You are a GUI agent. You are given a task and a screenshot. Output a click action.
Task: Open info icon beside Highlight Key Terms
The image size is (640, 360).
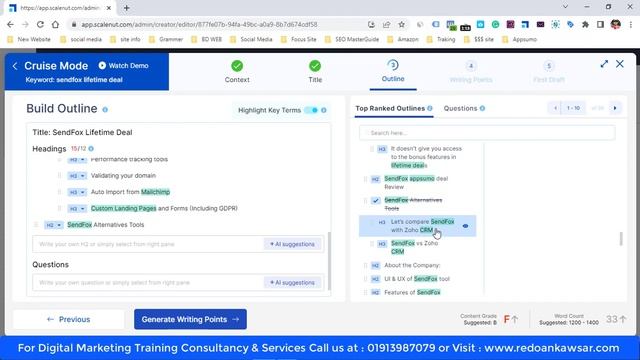tap(324, 110)
